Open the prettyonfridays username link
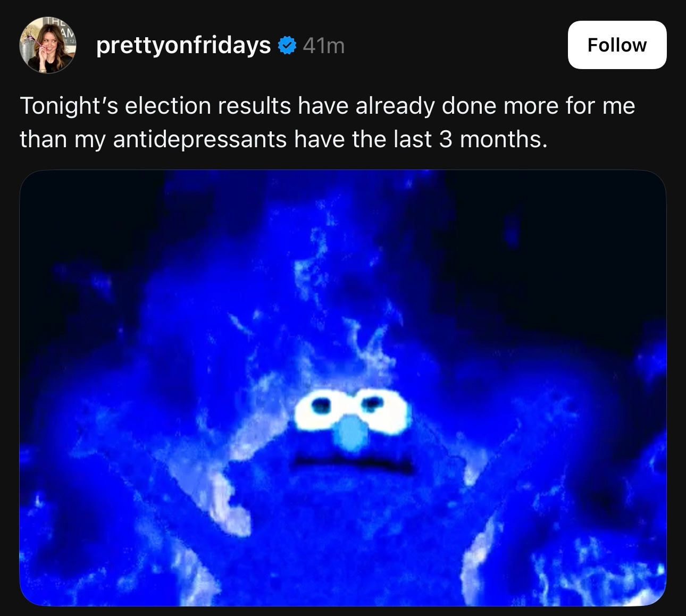The width and height of the screenshot is (686, 616). click(x=183, y=46)
